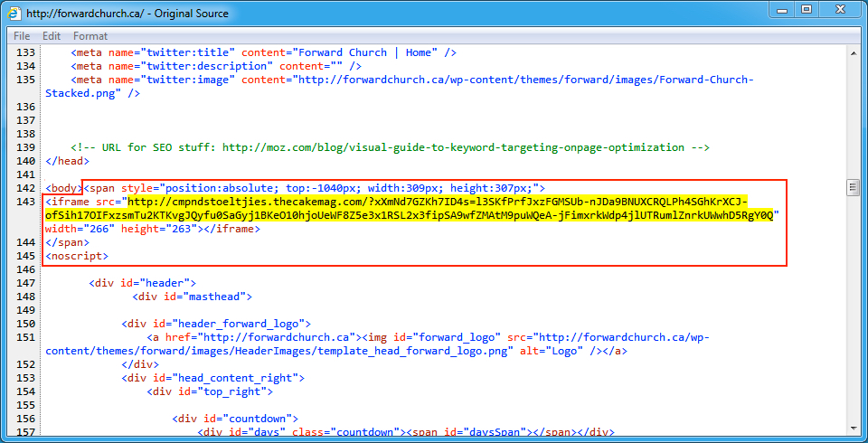This screenshot has height=443, width=868.
Task: Click the div id="countdown" line
Action: 235,418
